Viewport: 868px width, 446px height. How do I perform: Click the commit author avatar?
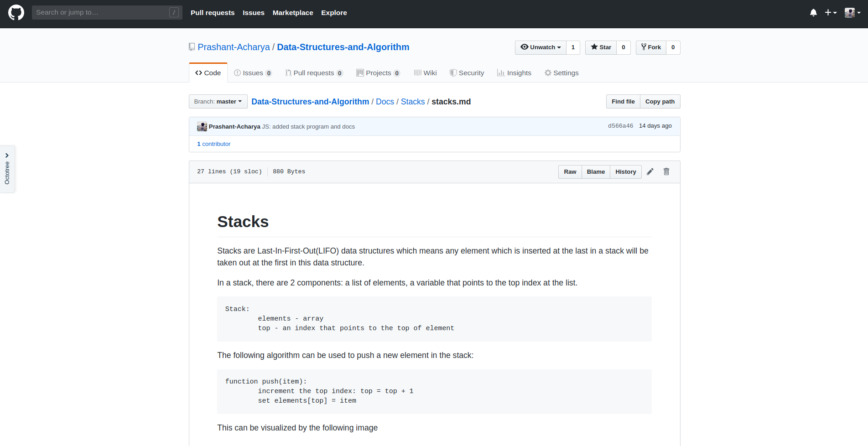202,127
